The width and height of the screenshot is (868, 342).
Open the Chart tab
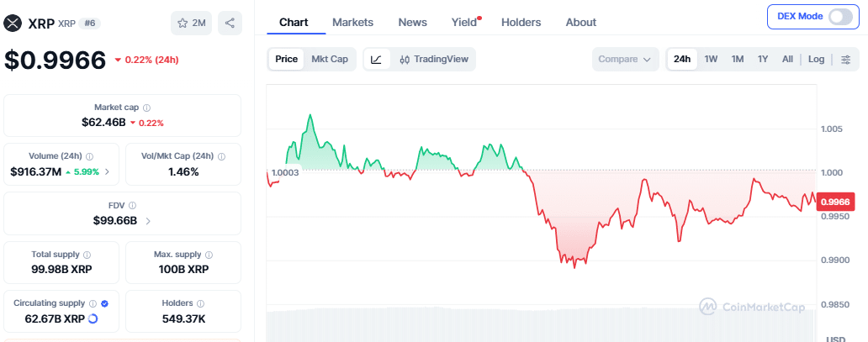pyautogui.click(x=294, y=23)
